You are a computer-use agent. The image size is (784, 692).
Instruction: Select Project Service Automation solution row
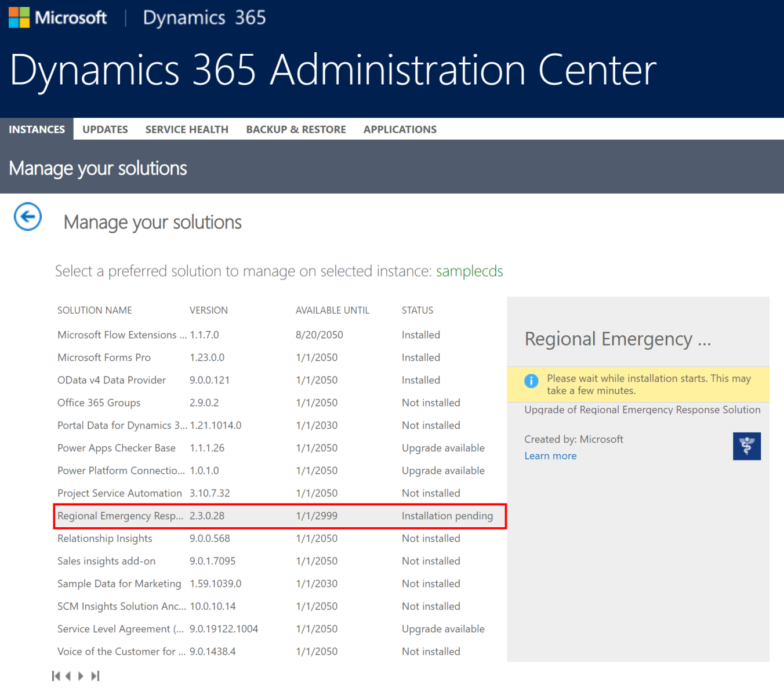(280, 493)
